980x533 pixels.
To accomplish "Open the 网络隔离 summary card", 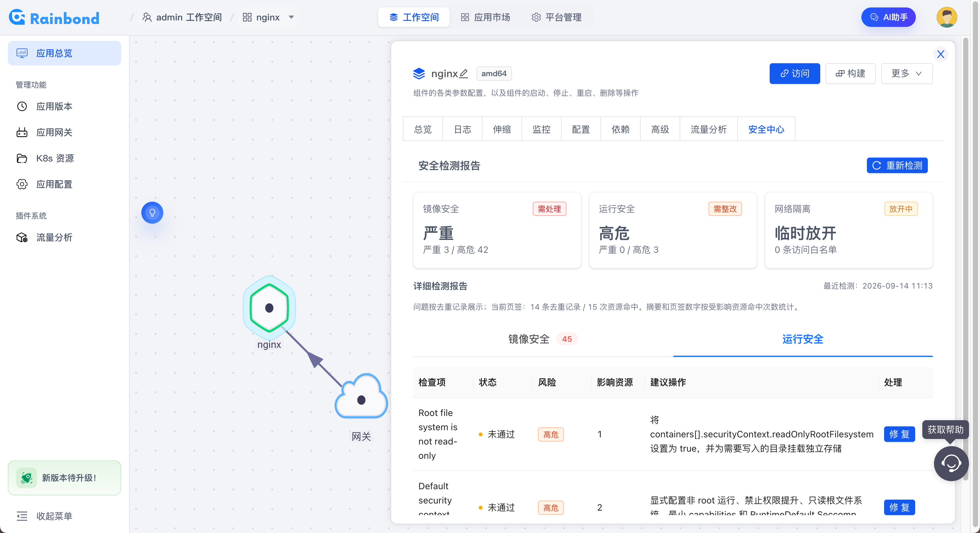I will pos(848,230).
